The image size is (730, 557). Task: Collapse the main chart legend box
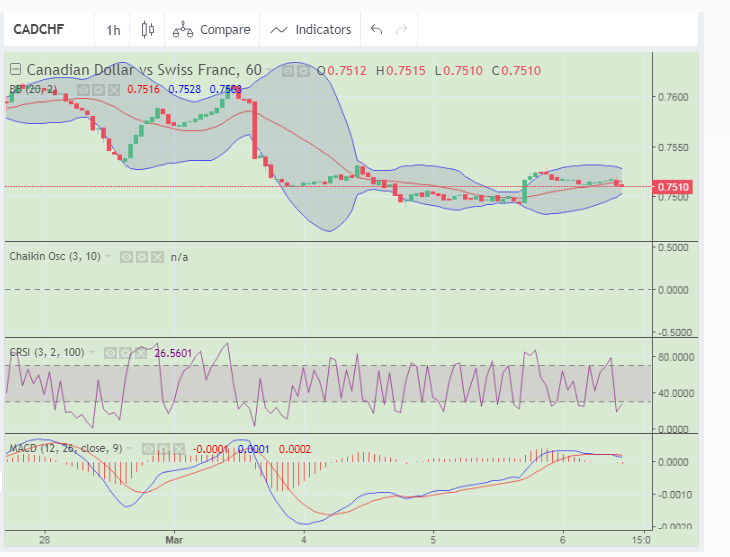[x=15, y=70]
